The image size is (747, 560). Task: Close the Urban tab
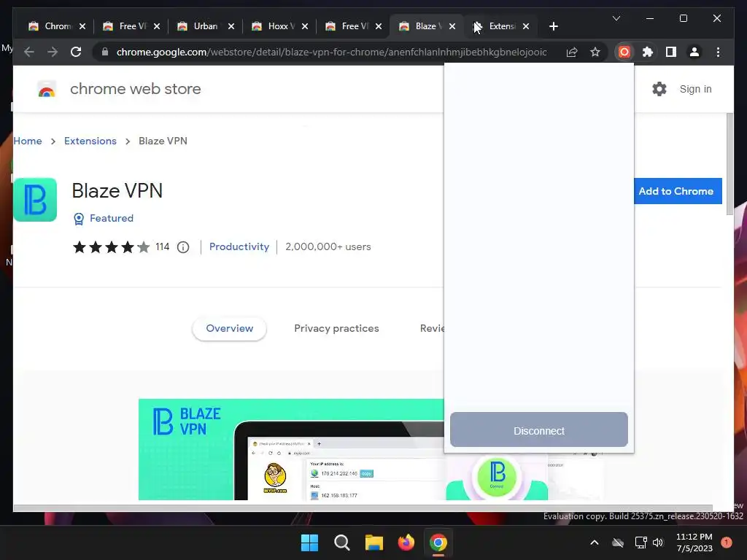point(231,26)
